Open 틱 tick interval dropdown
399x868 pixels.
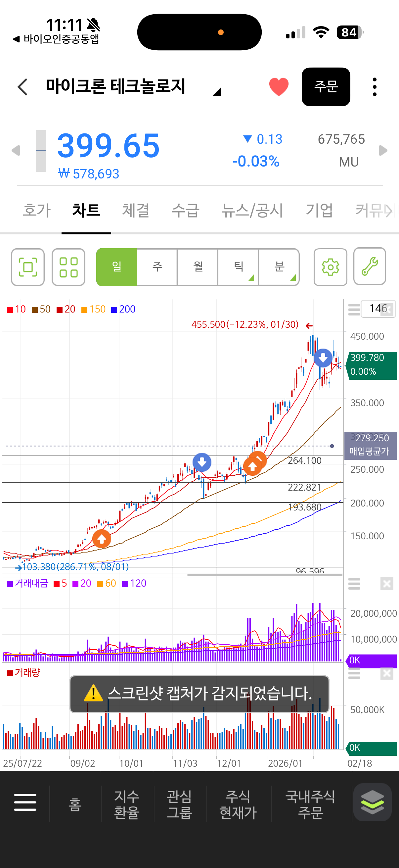tap(239, 267)
